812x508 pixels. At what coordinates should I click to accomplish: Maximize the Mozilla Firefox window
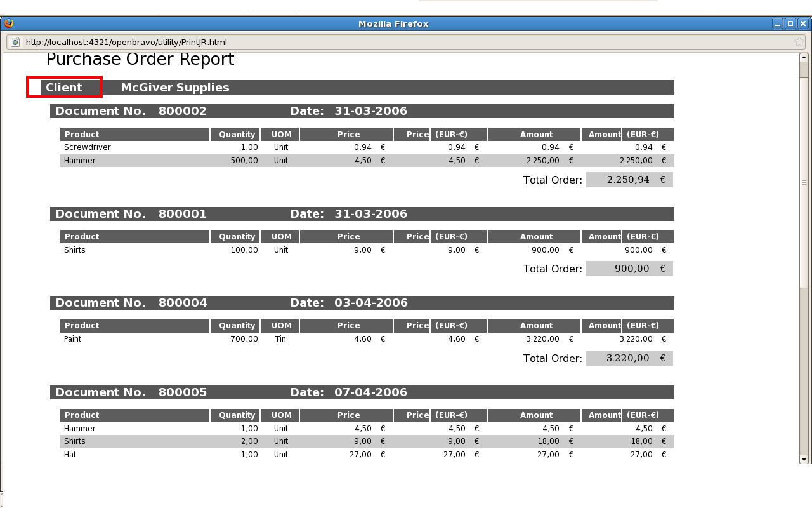point(790,23)
